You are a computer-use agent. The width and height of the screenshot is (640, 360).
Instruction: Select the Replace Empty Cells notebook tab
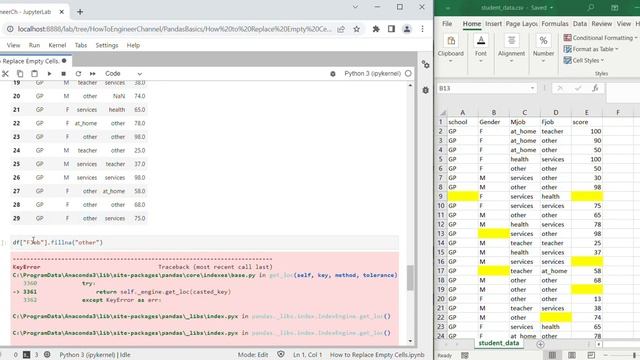pos(35,61)
